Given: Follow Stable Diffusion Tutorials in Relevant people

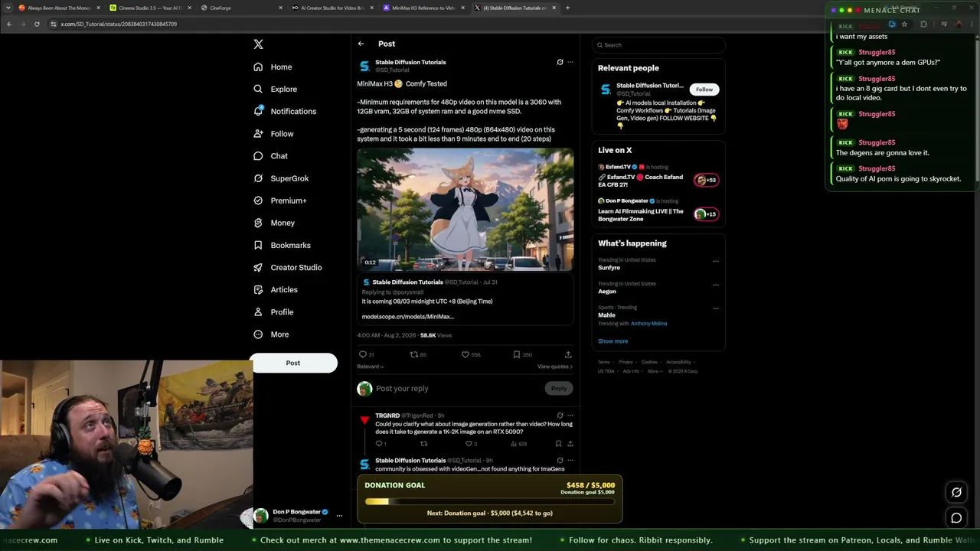Looking at the screenshot, I should (x=704, y=90).
